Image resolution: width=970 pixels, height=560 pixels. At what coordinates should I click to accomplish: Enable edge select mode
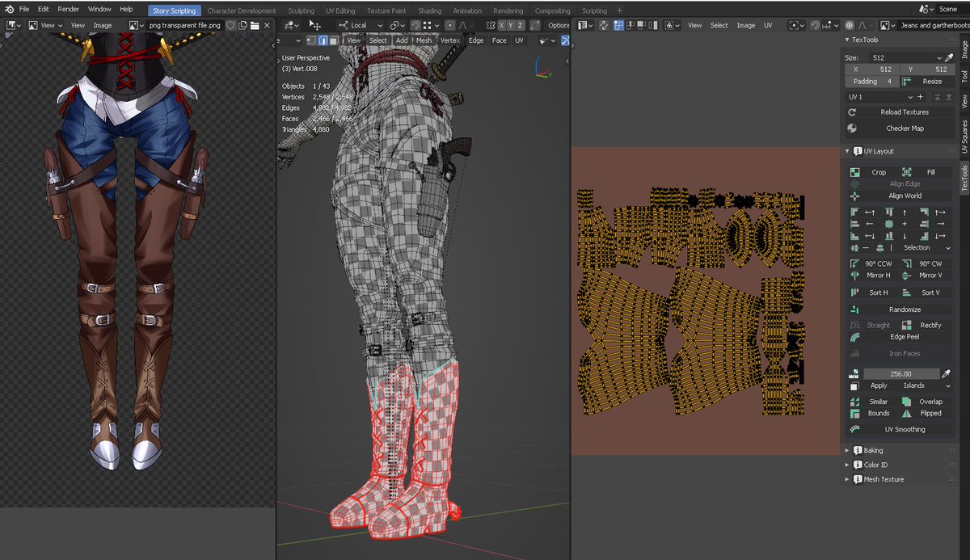pyautogui.click(x=323, y=40)
